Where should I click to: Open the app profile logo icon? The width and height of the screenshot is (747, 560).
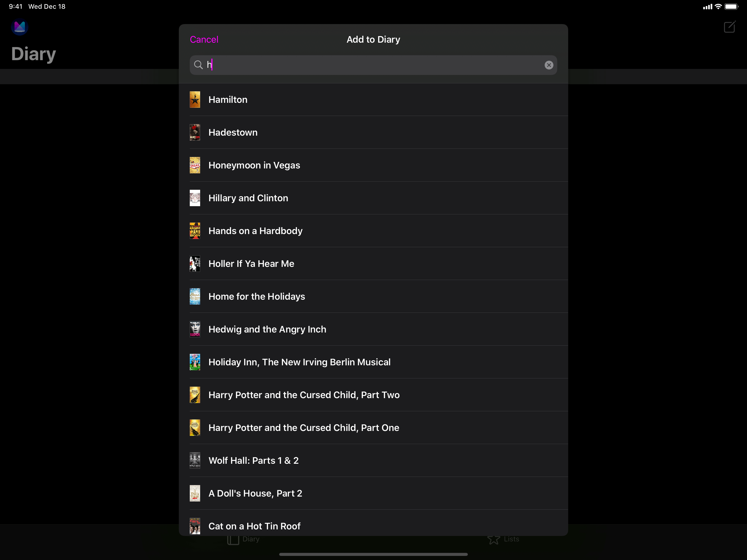click(20, 27)
